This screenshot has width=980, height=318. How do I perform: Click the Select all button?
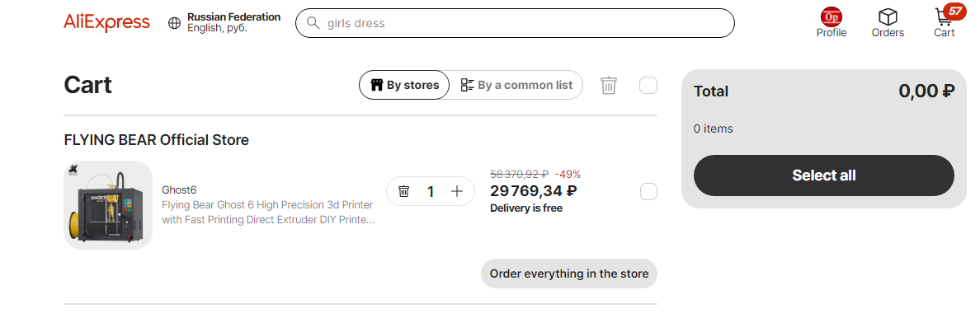(x=824, y=175)
